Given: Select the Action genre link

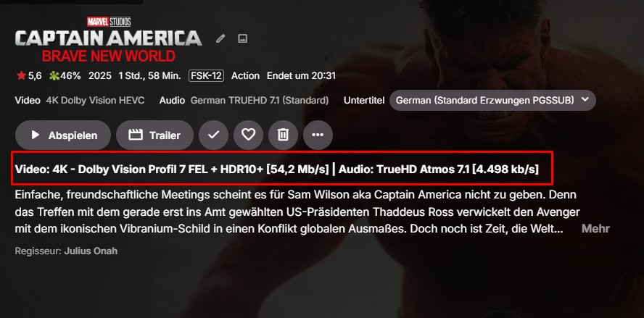Looking at the screenshot, I should pyautogui.click(x=245, y=76).
